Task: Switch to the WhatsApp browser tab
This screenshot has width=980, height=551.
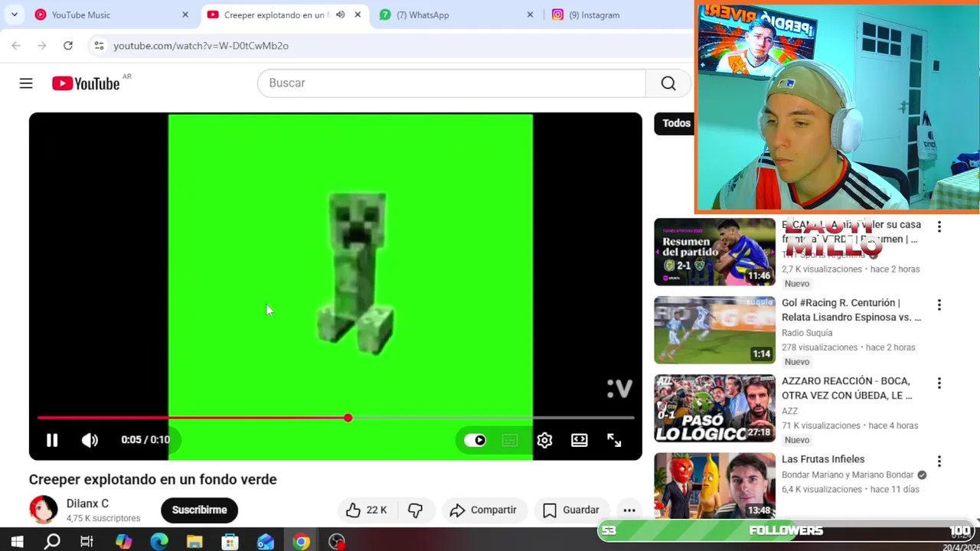Action: point(458,15)
